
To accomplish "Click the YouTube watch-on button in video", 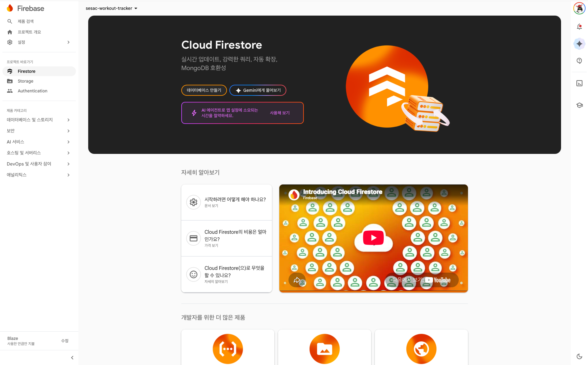I will tap(422, 280).
